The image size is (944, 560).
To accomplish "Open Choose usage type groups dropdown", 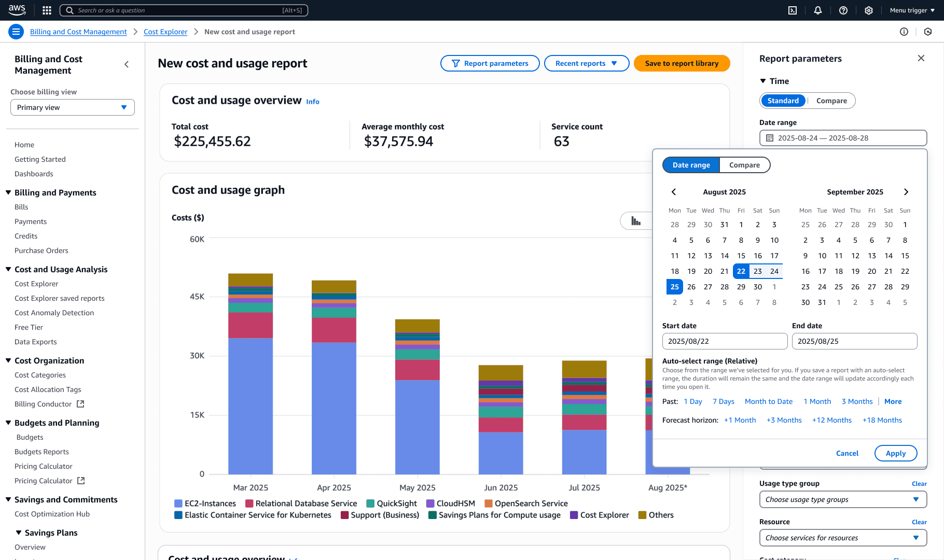I will 843,499.
